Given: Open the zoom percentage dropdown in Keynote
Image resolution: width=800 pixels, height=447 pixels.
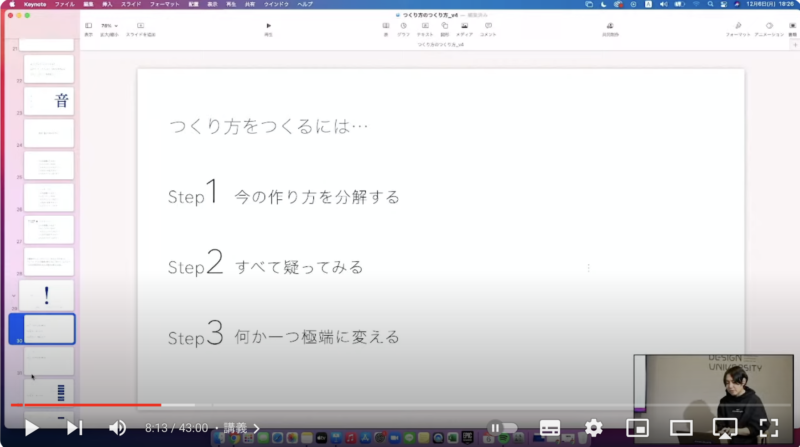Looking at the screenshot, I should click(108, 26).
